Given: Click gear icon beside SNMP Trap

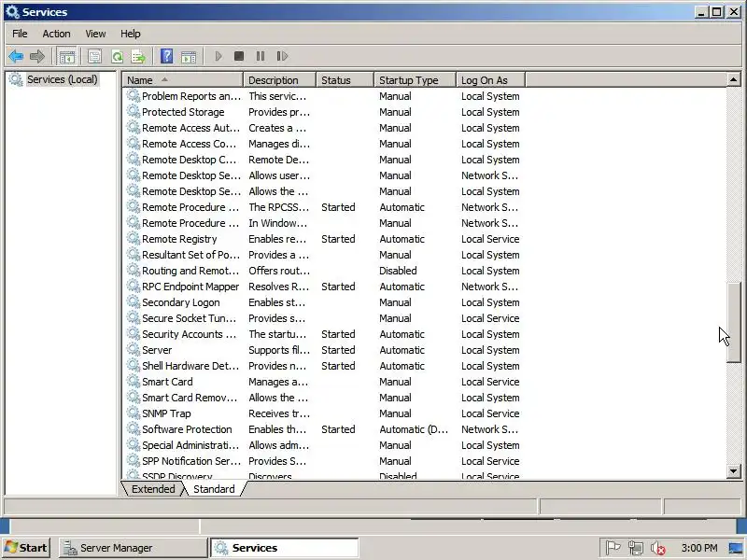Looking at the screenshot, I should click(x=134, y=413).
